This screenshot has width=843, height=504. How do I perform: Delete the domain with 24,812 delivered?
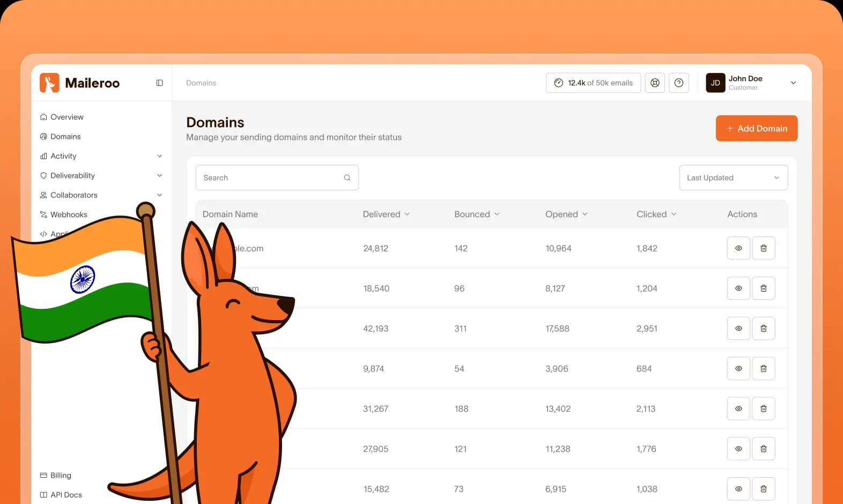tap(764, 248)
